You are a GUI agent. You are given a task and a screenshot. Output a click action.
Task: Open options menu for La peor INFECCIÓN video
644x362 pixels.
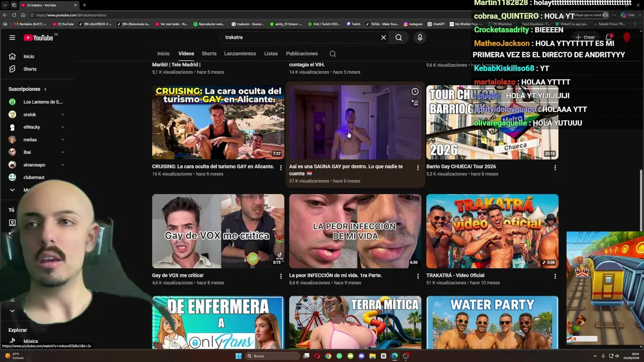(x=418, y=277)
